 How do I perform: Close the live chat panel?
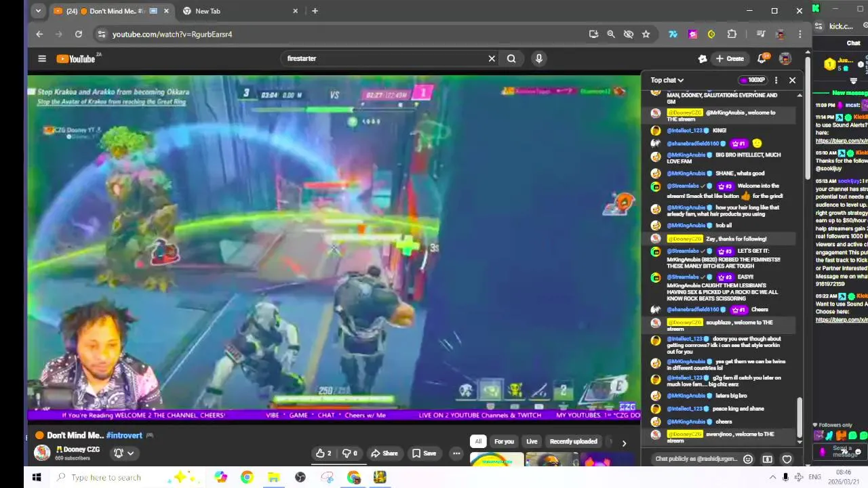pyautogui.click(x=792, y=80)
